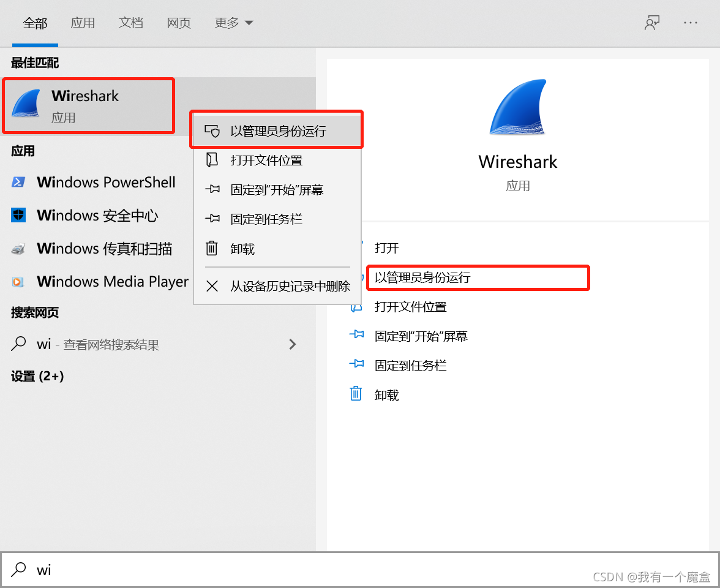Viewport: 720px width, 588px height.
Task: Click 固定到"开始"屏幕 in the preview pane
Action: [421, 336]
